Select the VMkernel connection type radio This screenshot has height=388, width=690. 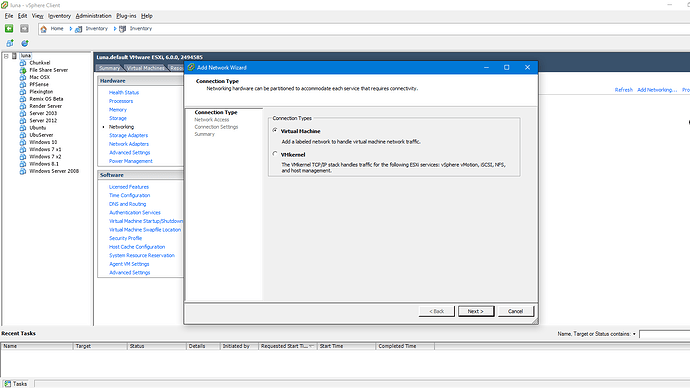(x=275, y=154)
